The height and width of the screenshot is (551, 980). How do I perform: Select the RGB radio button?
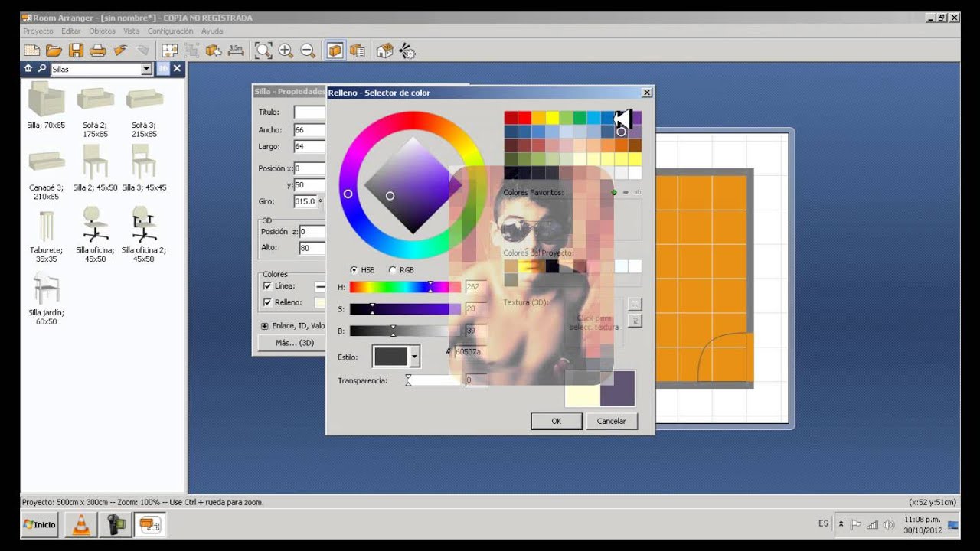coord(393,270)
